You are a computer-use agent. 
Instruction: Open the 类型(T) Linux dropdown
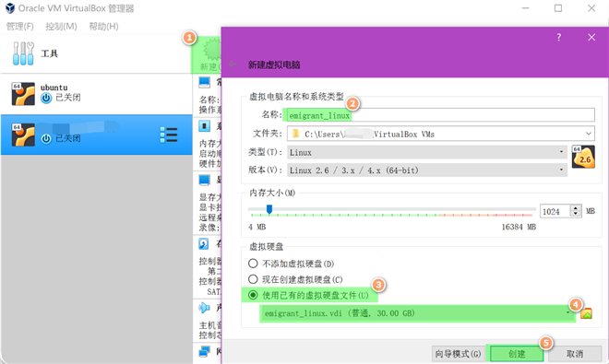pos(427,152)
